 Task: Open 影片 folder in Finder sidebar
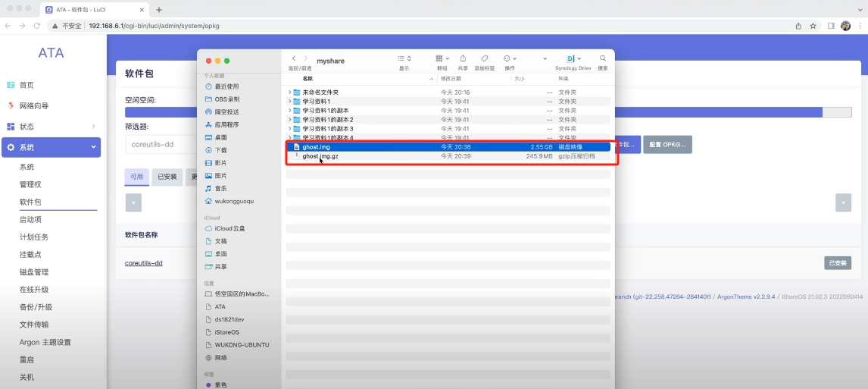point(221,163)
